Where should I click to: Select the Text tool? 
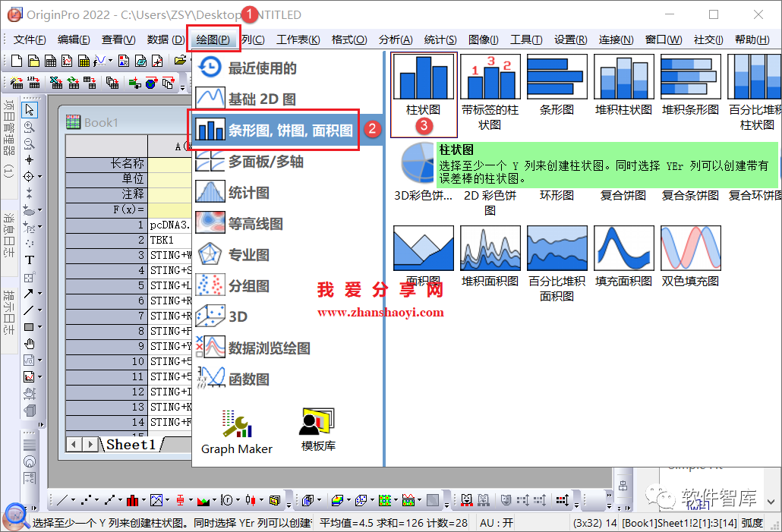[30, 260]
